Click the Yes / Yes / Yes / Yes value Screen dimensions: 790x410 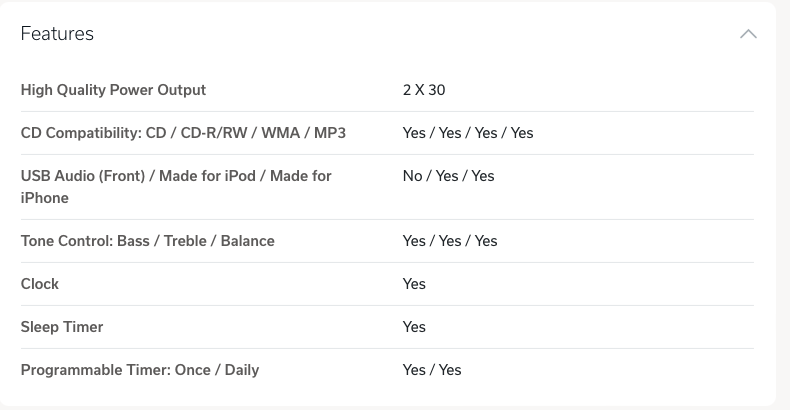468,133
